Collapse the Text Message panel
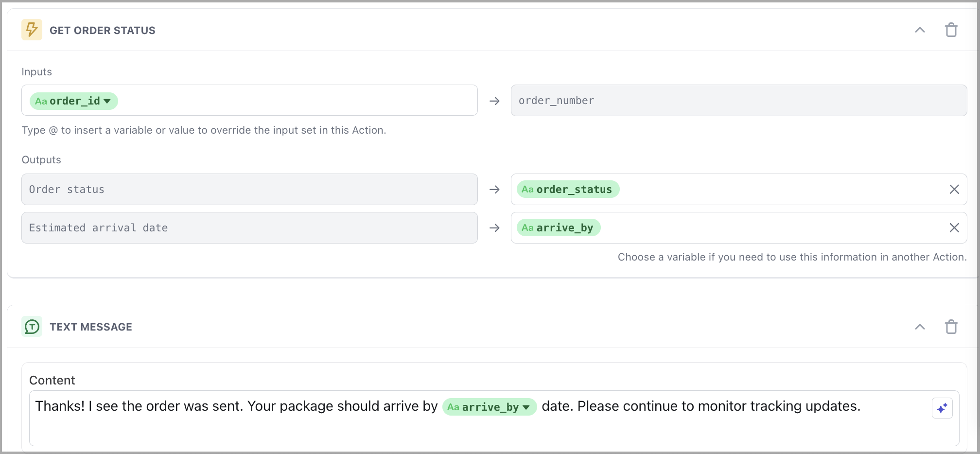 point(920,327)
